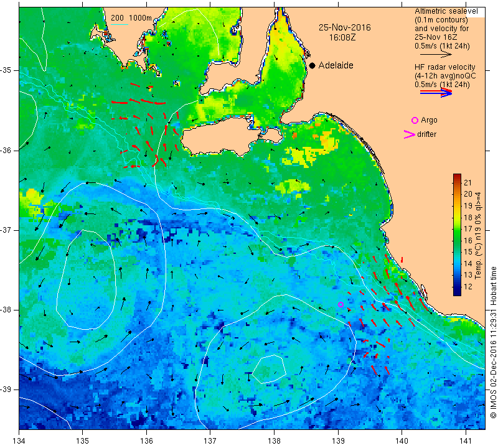
Task: Click the 17 value on the temperature scale
Action: pos(468,229)
